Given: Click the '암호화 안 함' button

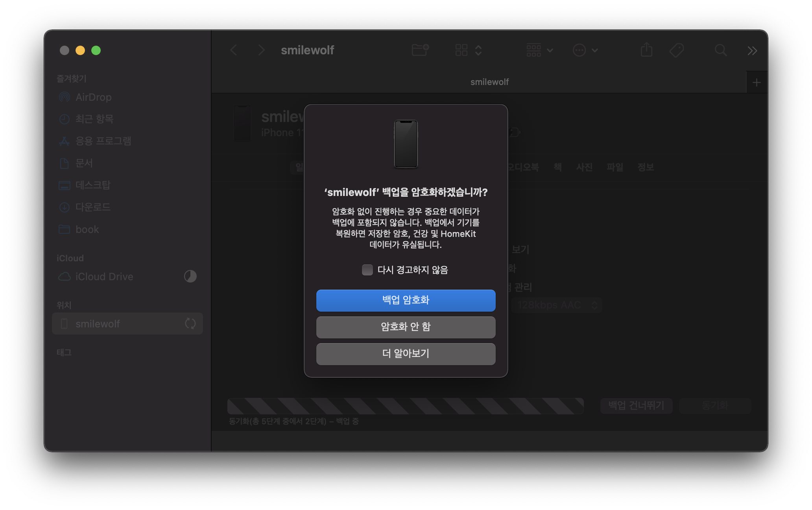Looking at the screenshot, I should (406, 327).
